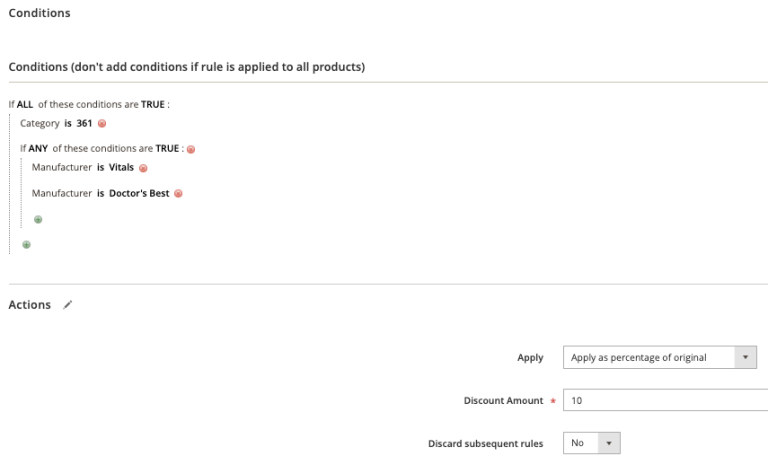
Task: Change the first TRUE condition value
Action: (153, 104)
